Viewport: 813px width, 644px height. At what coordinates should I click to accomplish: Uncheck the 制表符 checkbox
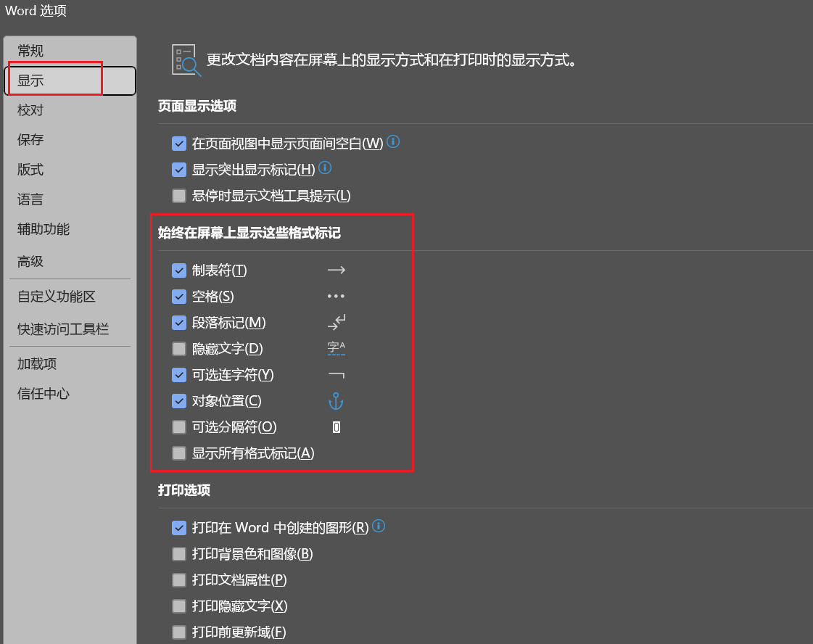pyautogui.click(x=179, y=271)
